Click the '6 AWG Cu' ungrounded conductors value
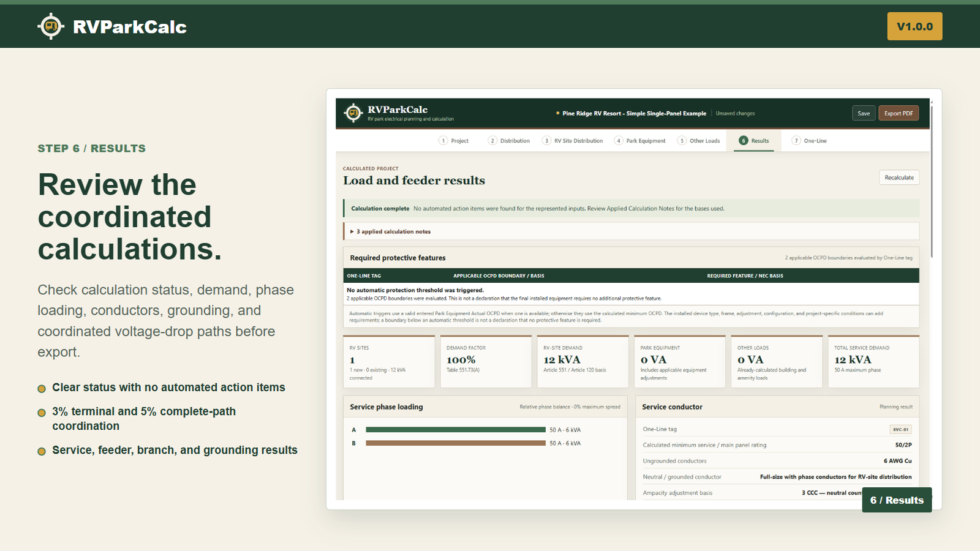 pos(897,461)
